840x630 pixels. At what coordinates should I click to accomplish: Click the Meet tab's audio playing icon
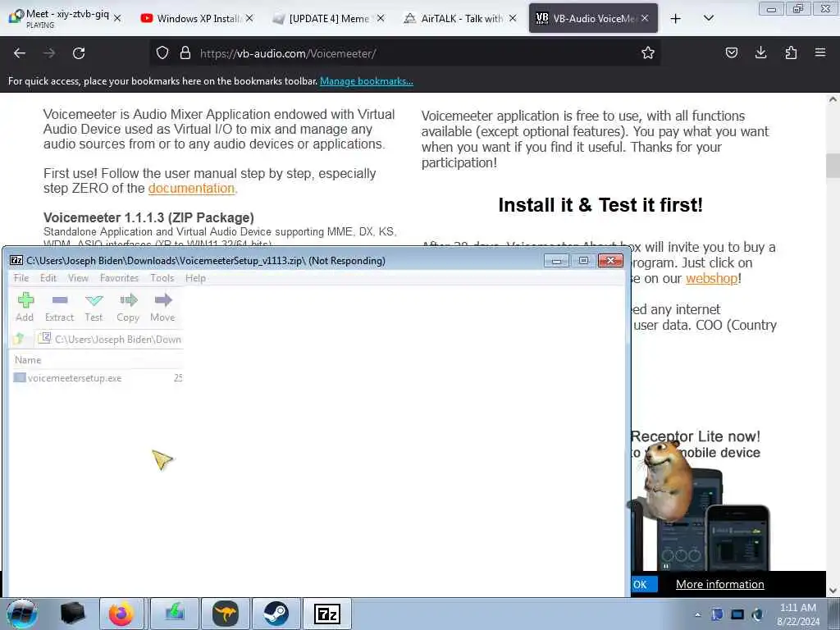tap(16, 16)
